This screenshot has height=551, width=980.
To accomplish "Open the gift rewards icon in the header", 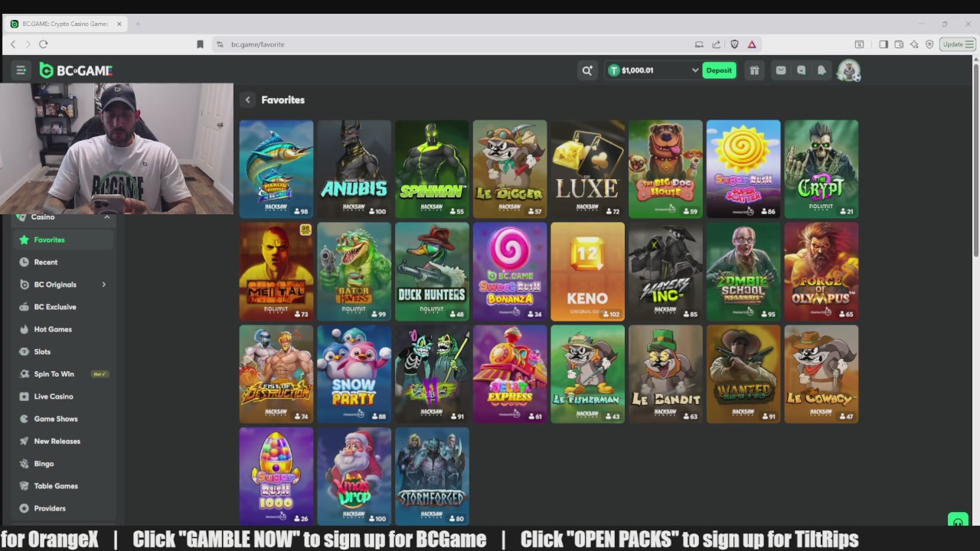I will tap(754, 70).
